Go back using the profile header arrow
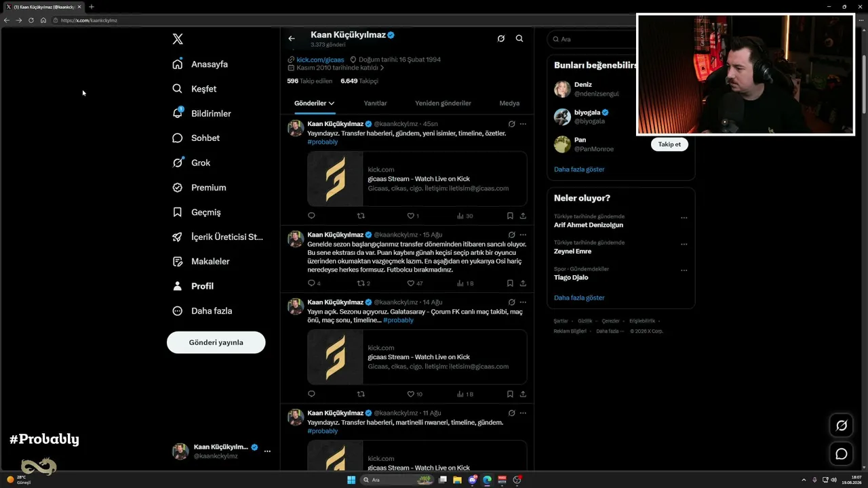The width and height of the screenshot is (868, 488). coord(292,39)
